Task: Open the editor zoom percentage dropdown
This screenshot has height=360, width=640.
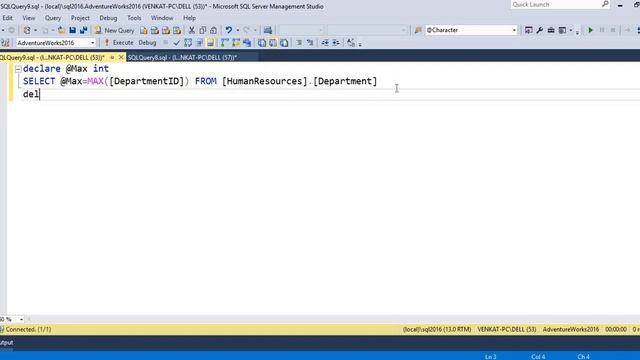Action: (22, 319)
